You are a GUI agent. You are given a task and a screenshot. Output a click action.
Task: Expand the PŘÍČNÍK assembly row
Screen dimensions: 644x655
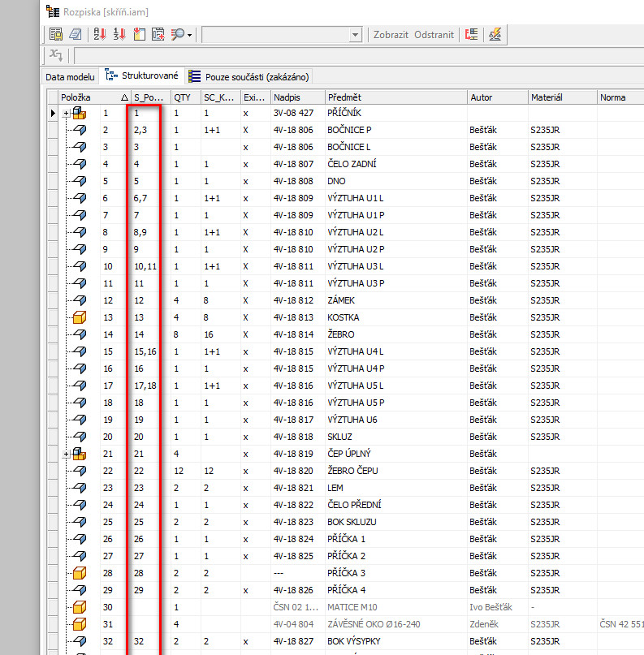67,113
